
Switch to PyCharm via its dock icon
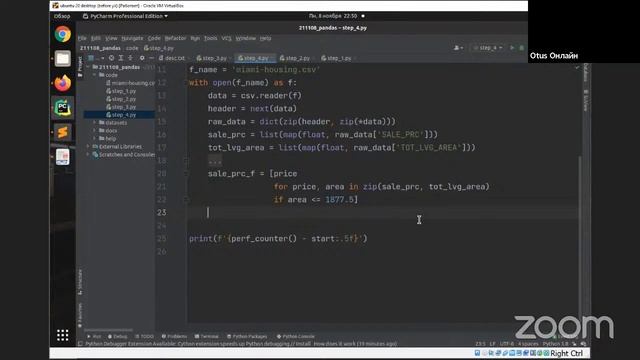(62, 108)
